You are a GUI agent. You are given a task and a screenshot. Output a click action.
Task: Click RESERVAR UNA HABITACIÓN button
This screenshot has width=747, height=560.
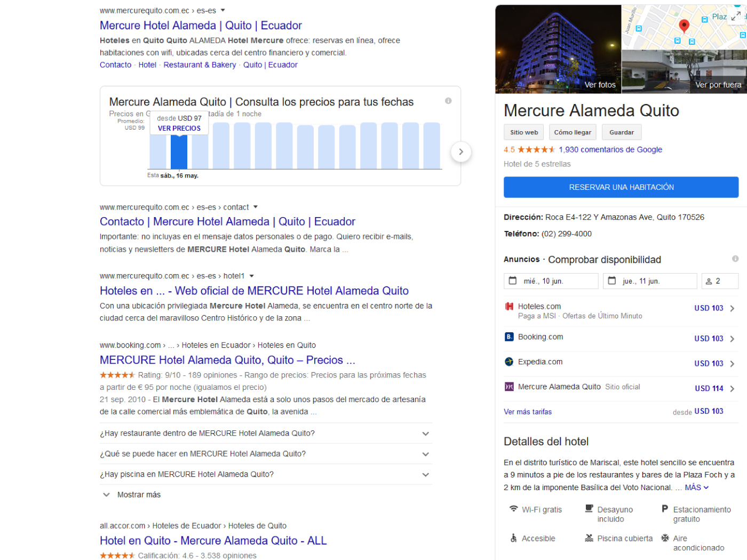click(621, 187)
